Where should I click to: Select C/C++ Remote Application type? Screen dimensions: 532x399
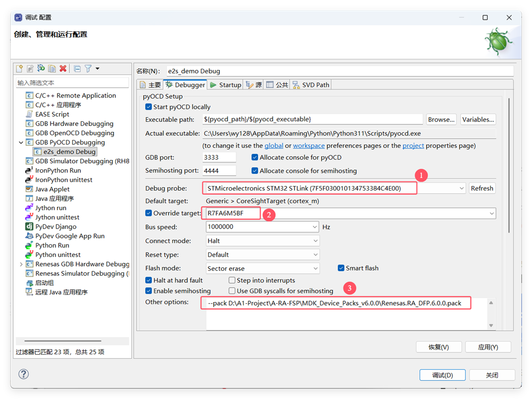76,96
